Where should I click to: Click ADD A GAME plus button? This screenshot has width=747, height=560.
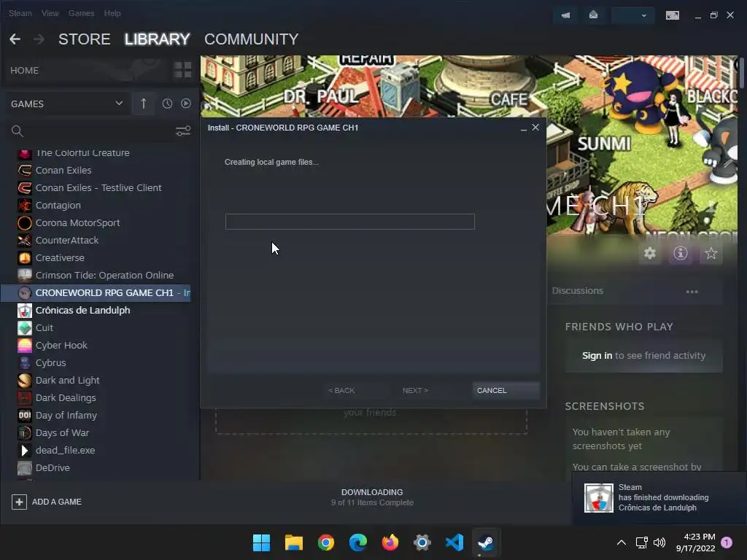pos(19,502)
